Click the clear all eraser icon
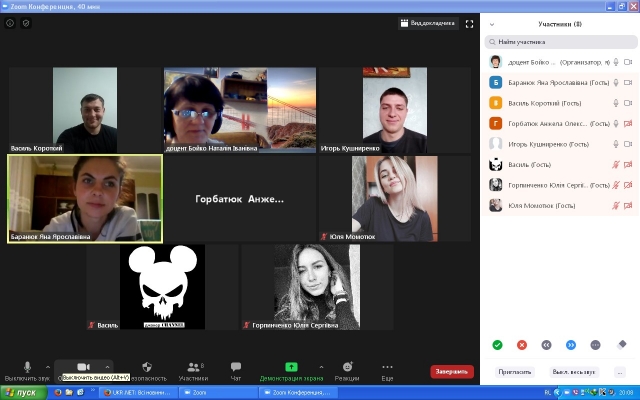The image size is (640, 400). click(621, 345)
